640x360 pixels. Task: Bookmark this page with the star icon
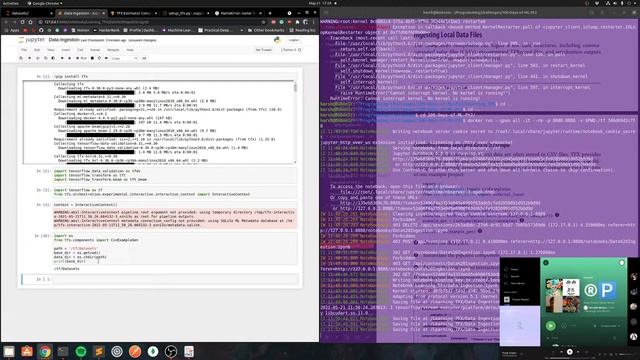point(264,22)
